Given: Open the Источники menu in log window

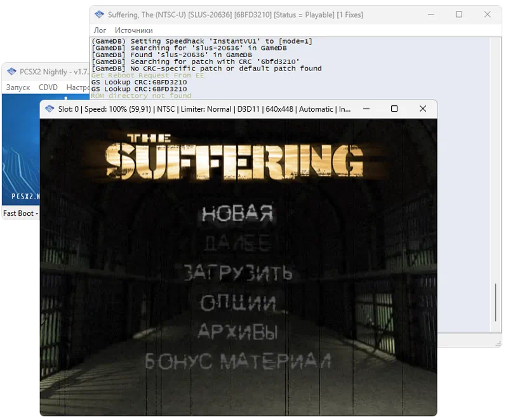Looking at the screenshot, I should point(133,30).
